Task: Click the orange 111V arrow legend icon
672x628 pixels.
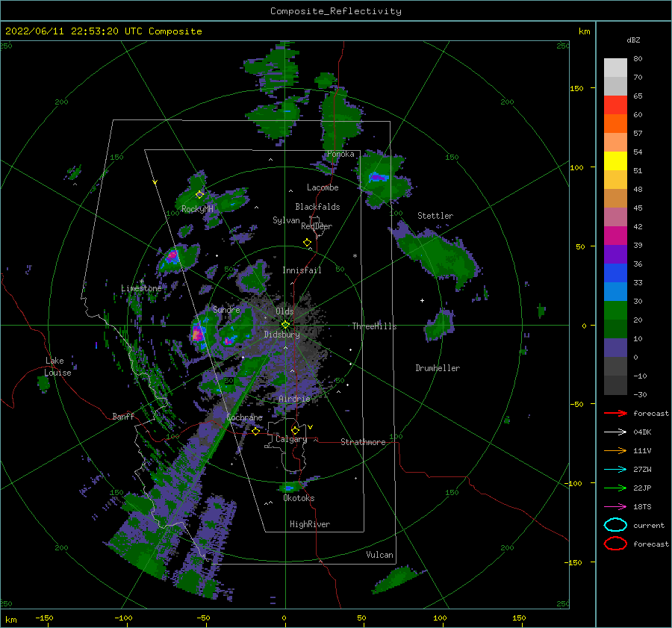Action: point(615,450)
